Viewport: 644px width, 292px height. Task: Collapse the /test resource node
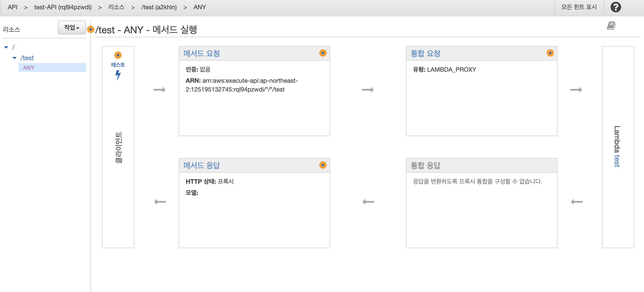pyautogui.click(x=15, y=58)
